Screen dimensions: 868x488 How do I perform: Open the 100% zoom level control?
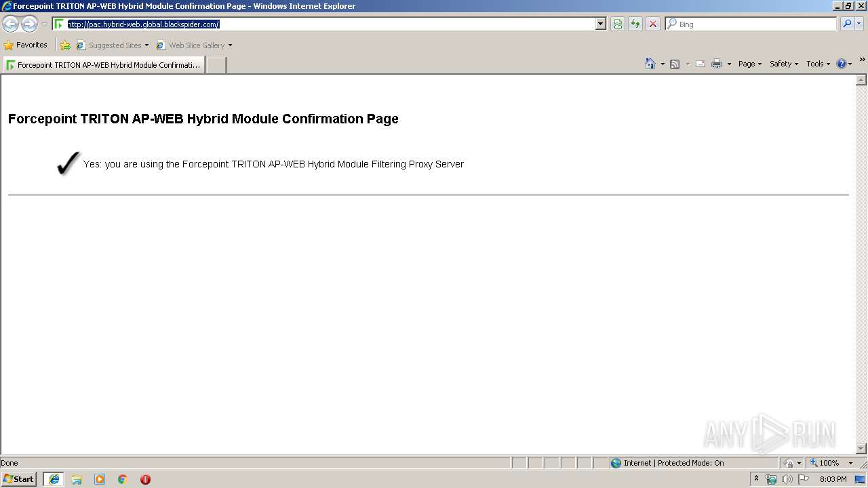click(831, 463)
